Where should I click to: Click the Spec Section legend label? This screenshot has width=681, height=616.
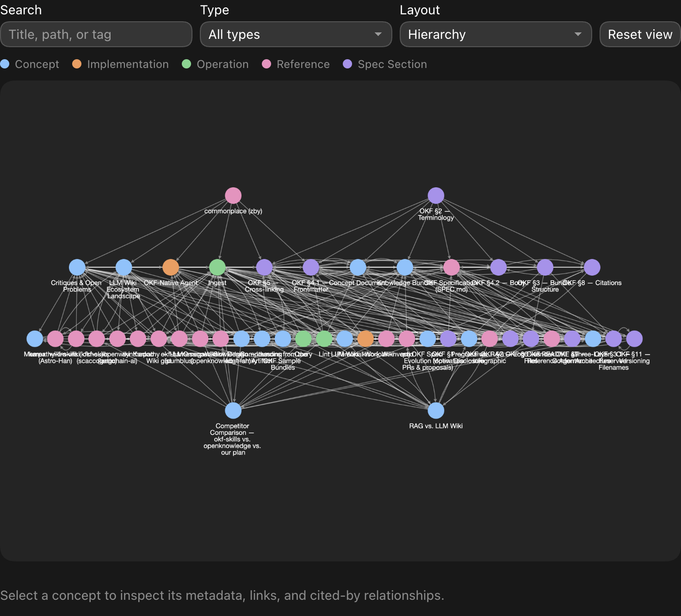[392, 64]
